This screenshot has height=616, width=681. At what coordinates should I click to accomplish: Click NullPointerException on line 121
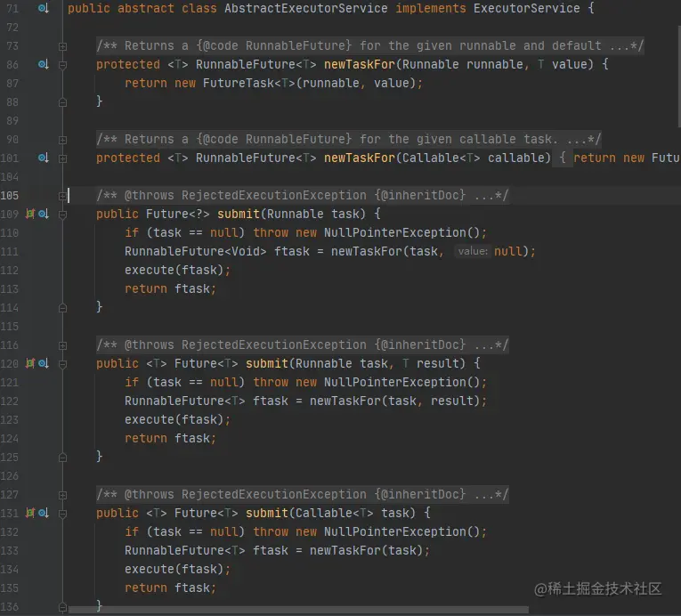(394, 382)
